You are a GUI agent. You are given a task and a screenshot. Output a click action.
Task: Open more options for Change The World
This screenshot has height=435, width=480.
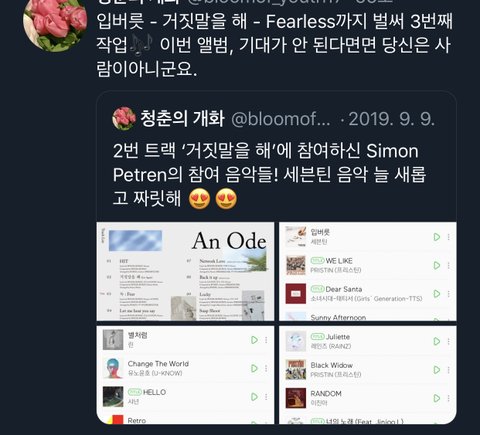pos(266,368)
